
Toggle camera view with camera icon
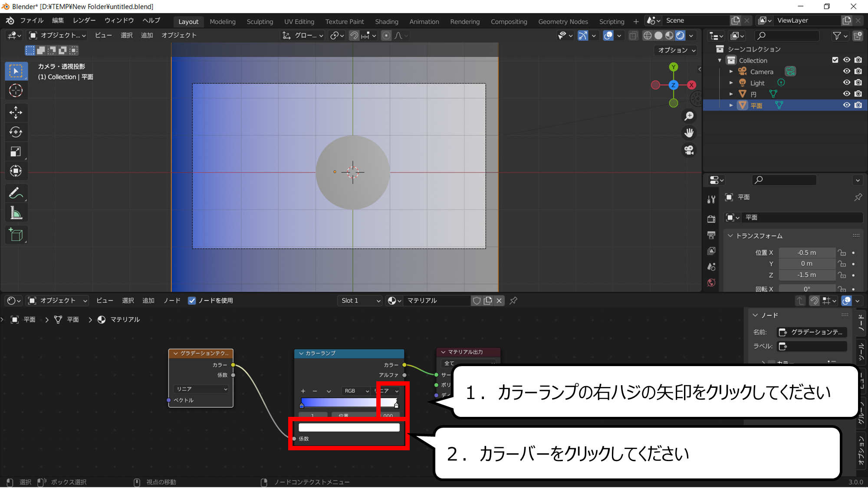689,150
